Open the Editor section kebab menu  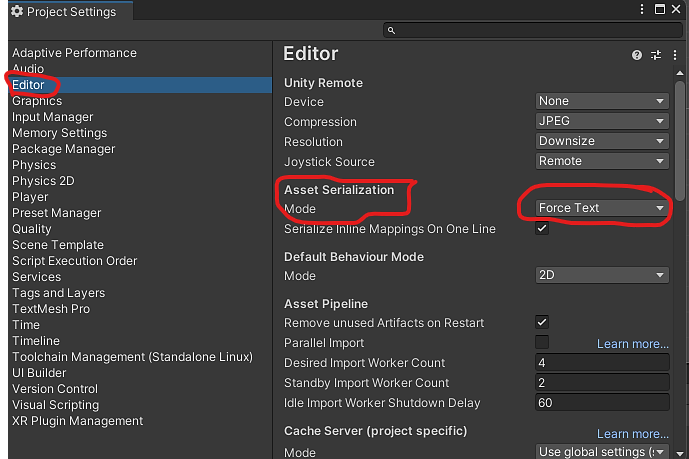[675, 55]
